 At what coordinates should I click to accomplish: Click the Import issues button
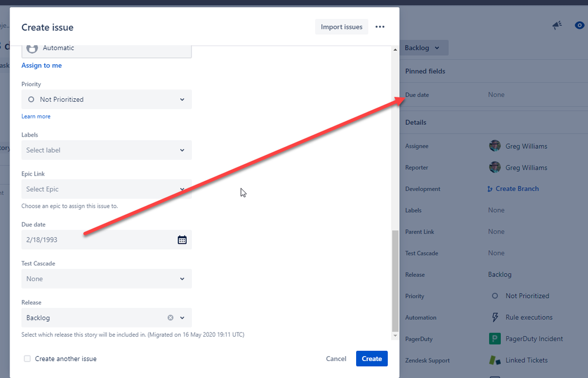341,27
